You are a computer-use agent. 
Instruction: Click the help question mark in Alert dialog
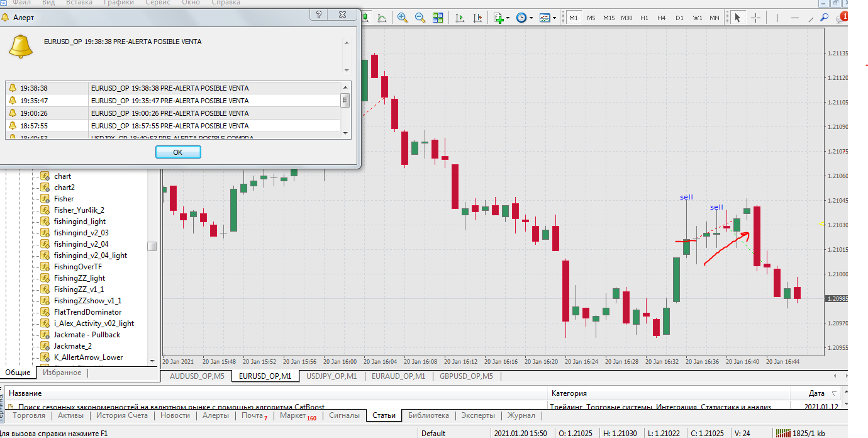[x=319, y=14]
